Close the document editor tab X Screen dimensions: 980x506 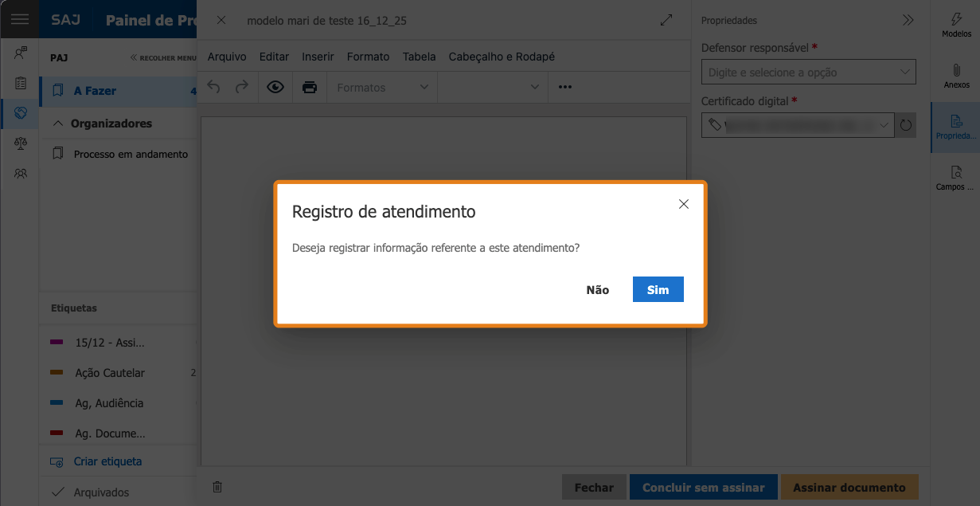(221, 21)
